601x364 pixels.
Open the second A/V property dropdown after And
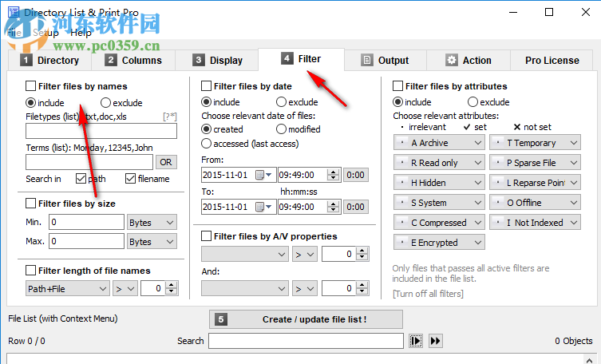pos(244,288)
